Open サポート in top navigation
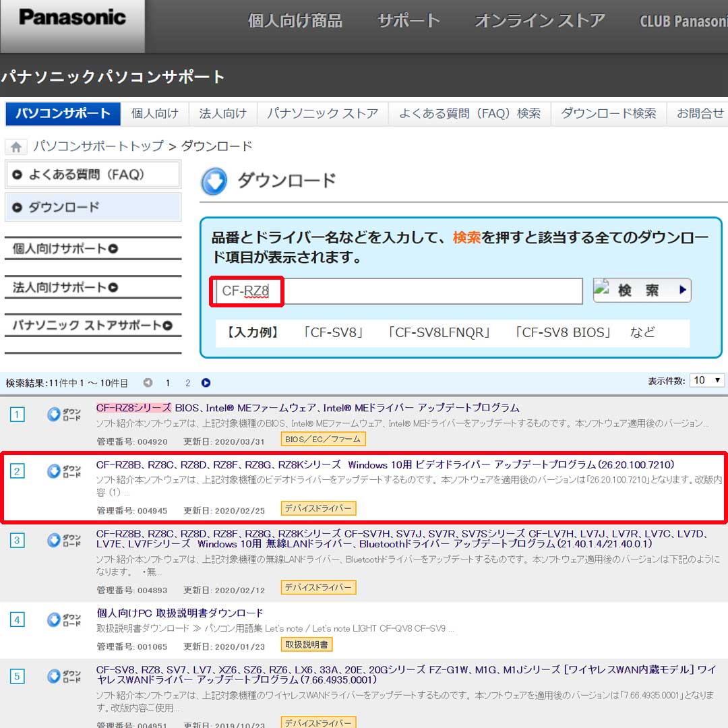Viewport: 728px width, 728px height. (x=408, y=21)
